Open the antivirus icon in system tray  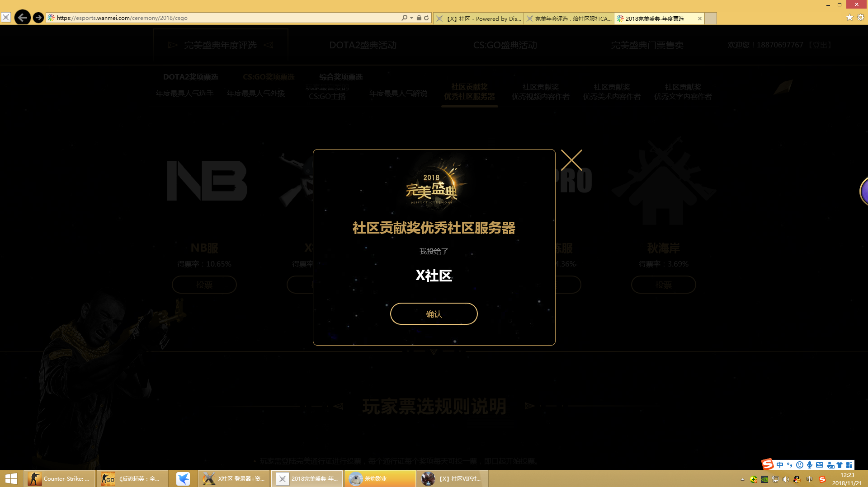754,479
